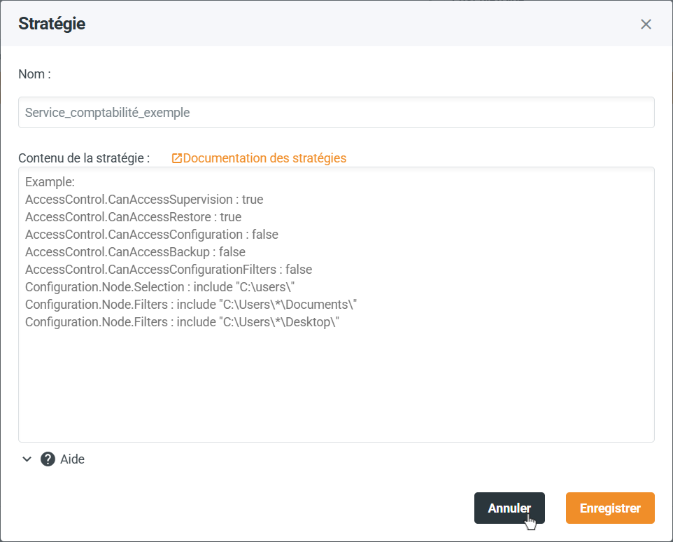Click empty space in the strategy content box

tap(336, 390)
